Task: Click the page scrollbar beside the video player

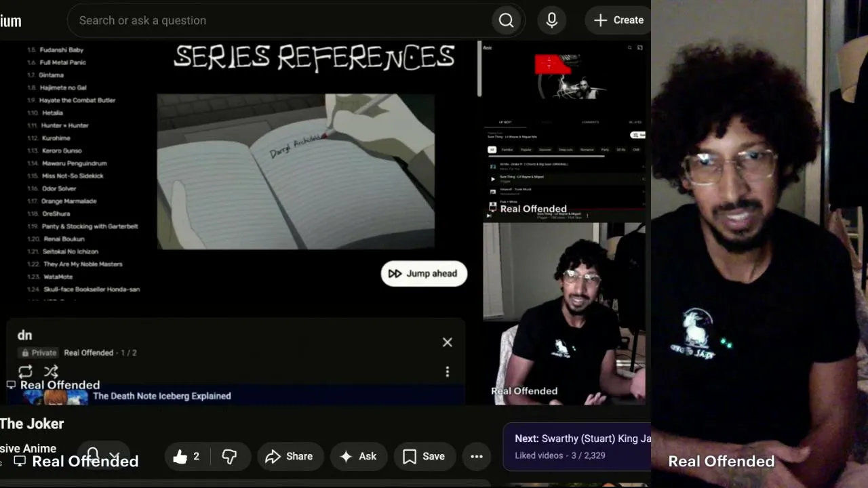Action: point(479,68)
